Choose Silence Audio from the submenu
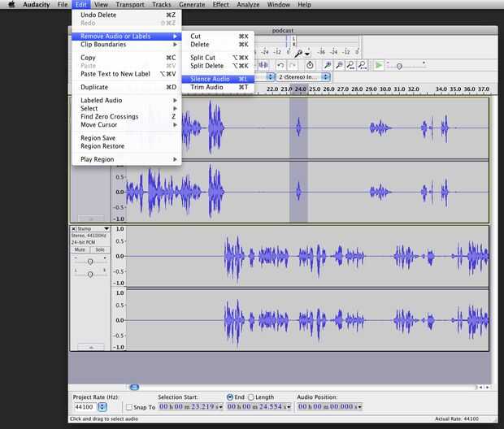Viewport: 504px width, 429px height. (x=210, y=79)
